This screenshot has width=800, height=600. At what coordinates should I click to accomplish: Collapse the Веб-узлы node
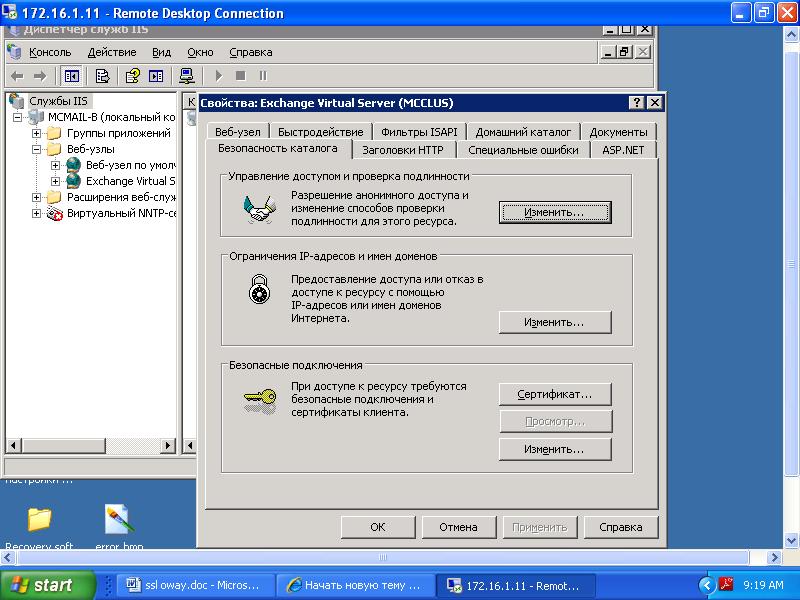[37, 149]
